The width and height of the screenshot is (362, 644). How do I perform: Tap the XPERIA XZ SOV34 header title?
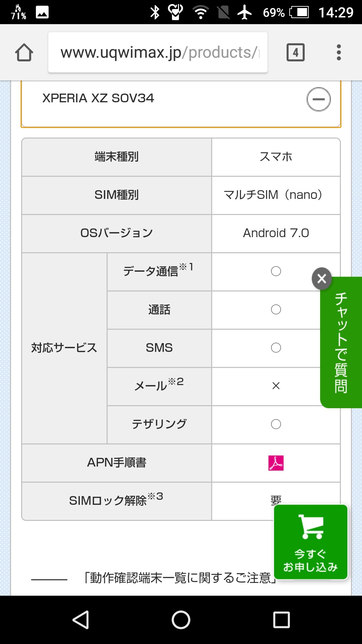pos(98,98)
